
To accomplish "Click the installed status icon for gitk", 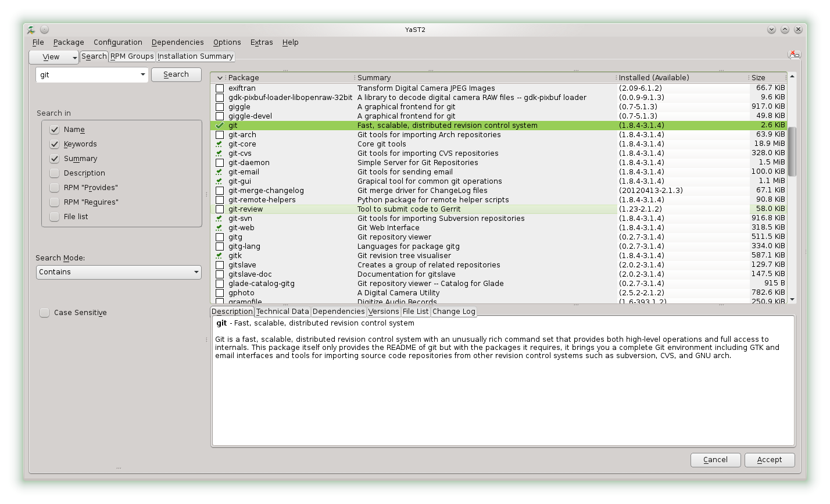I will [219, 256].
